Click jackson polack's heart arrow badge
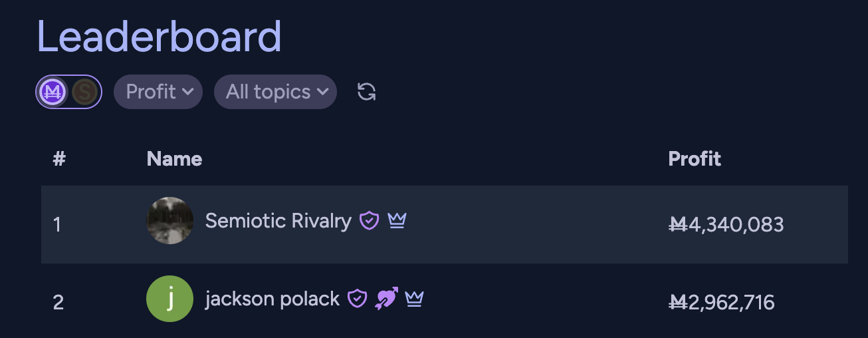Viewport: 868px width, 338px height. point(386,299)
